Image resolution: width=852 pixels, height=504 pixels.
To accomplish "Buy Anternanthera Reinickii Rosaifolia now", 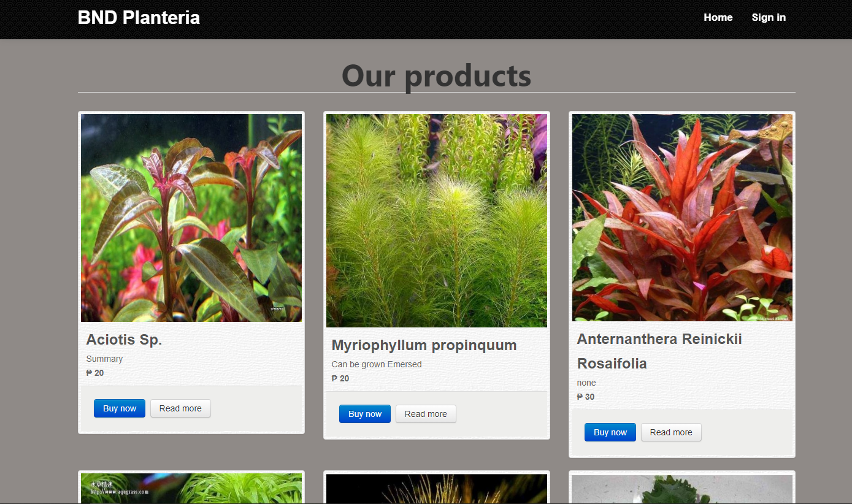I will [x=610, y=432].
